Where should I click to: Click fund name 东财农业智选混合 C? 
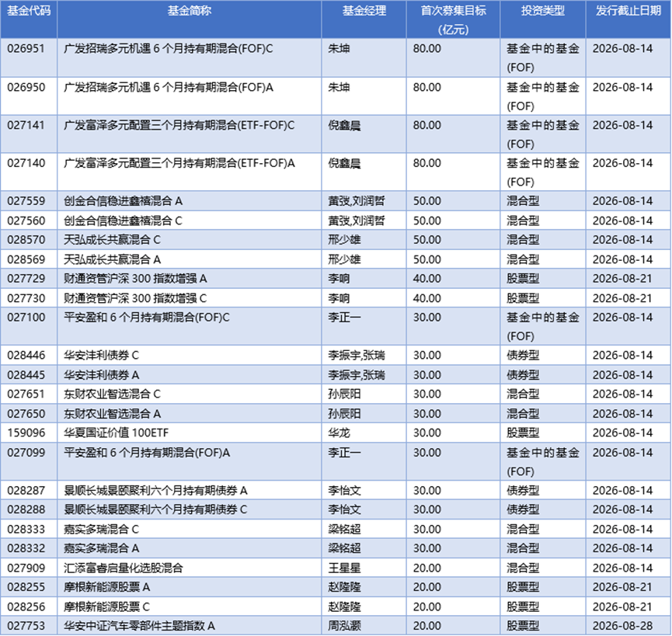113,394
